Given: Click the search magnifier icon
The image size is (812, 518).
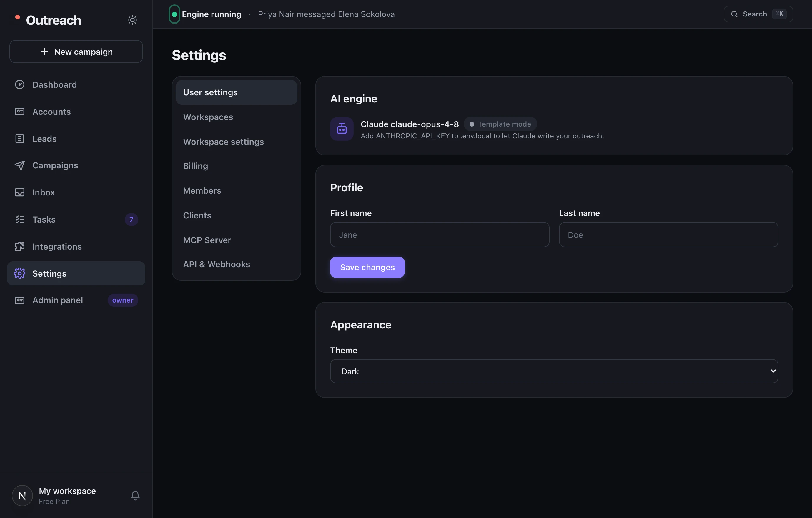Looking at the screenshot, I should (734, 14).
